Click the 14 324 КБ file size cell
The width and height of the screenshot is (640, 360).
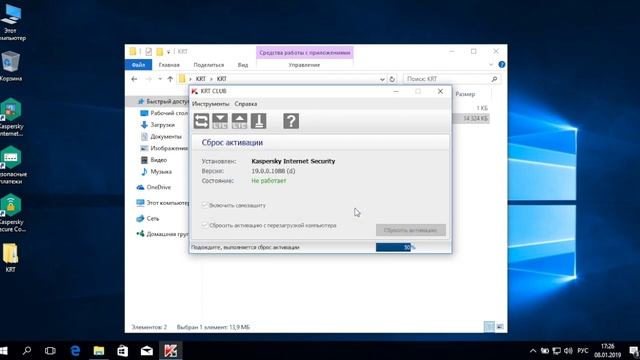[x=476, y=118]
